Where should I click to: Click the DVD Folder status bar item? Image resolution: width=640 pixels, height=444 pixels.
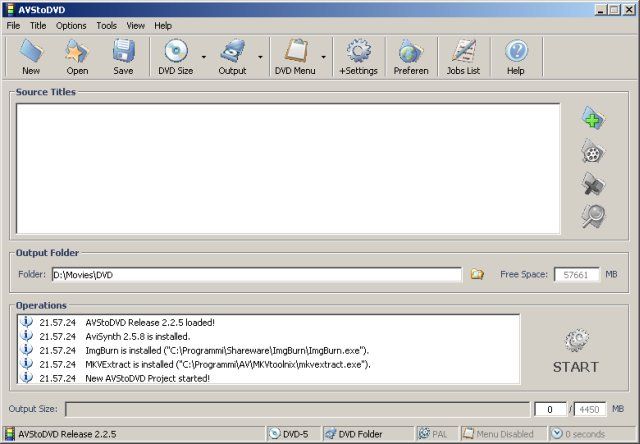click(x=368, y=434)
